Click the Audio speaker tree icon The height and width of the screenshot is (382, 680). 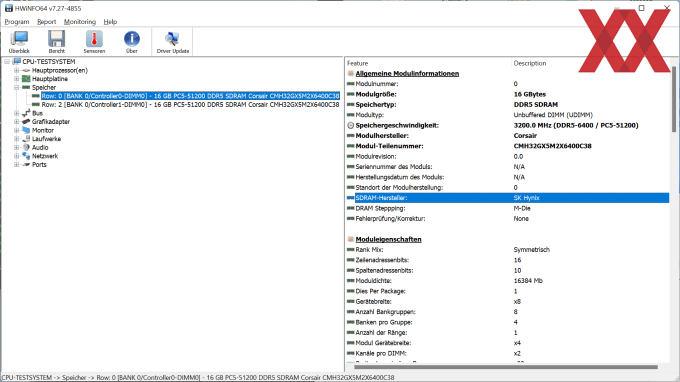26,147
